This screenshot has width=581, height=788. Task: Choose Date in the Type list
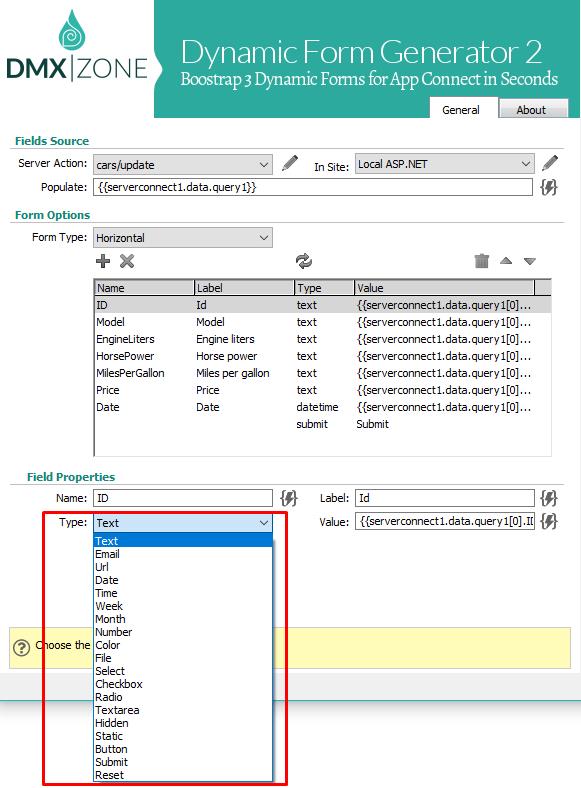[x=183, y=580]
